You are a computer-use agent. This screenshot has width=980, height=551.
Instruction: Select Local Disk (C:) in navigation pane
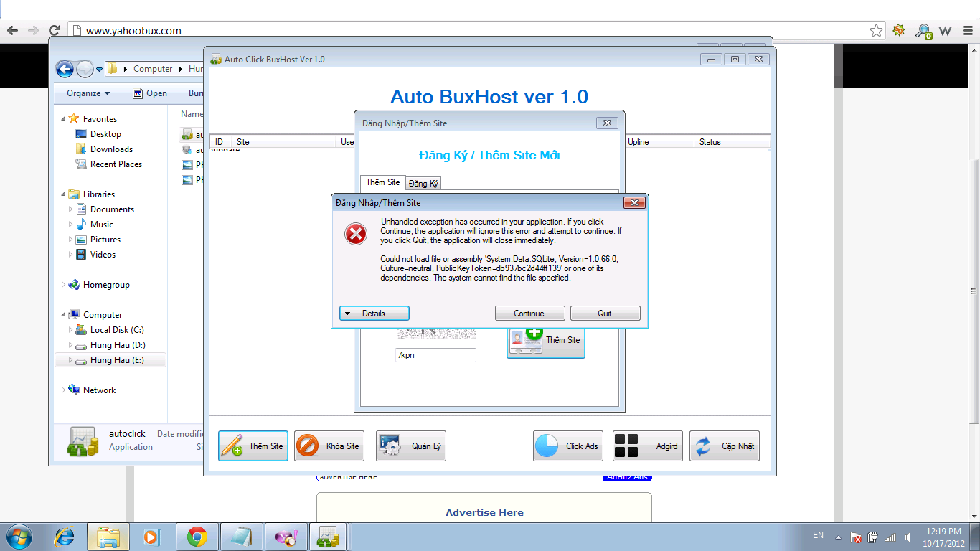click(x=117, y=330)
